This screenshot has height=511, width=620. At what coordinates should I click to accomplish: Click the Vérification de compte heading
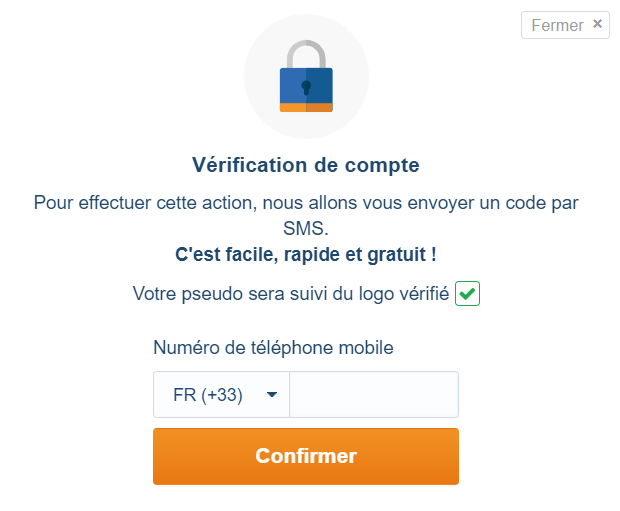tap(306, 165)
